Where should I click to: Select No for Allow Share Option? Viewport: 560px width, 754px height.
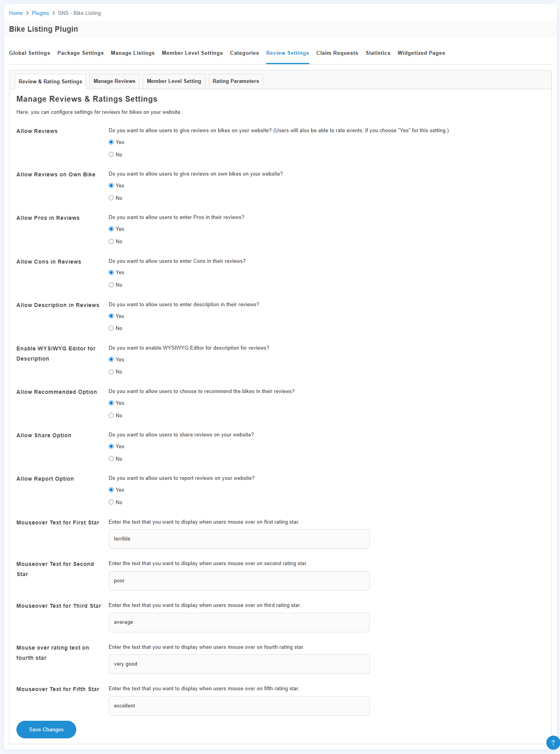point(111,459)
